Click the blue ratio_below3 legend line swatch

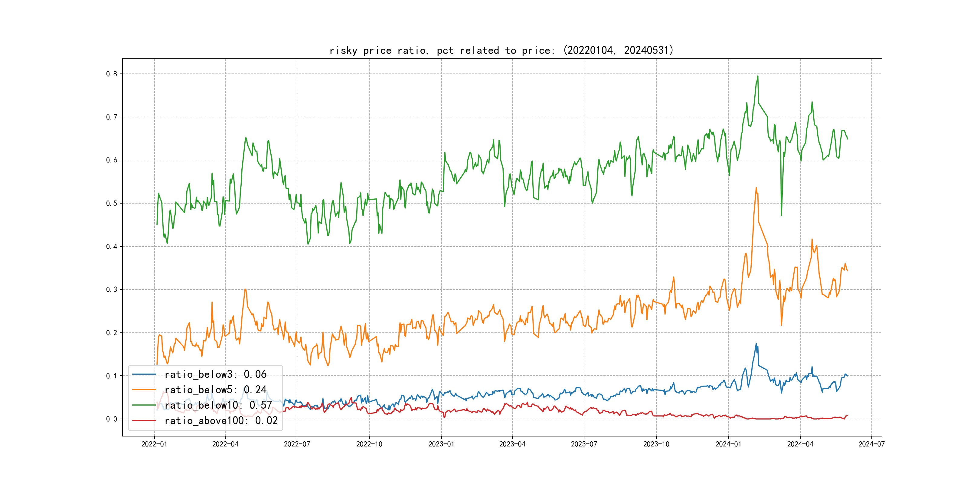point(144,374)
